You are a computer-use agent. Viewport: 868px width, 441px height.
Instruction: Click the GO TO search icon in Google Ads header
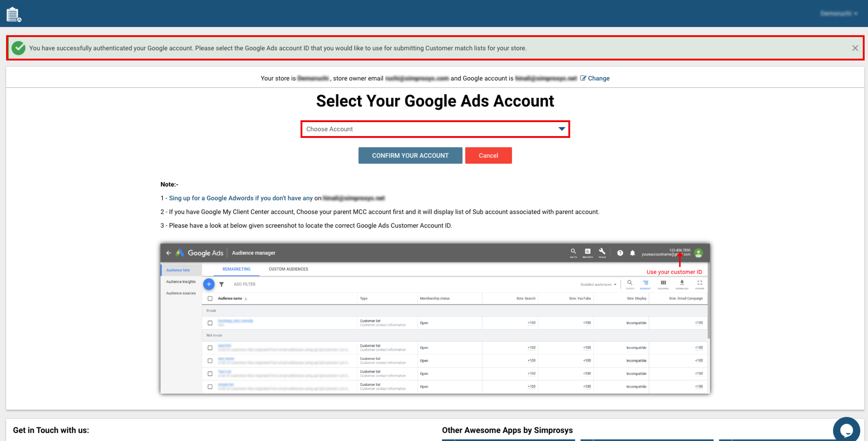[573, 253]
